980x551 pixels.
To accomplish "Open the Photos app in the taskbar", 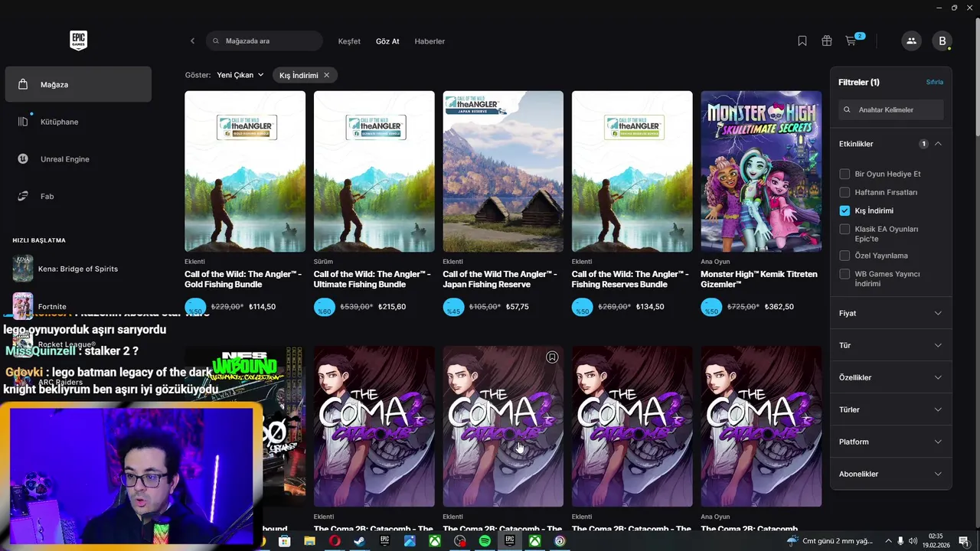I will [410, 541].
